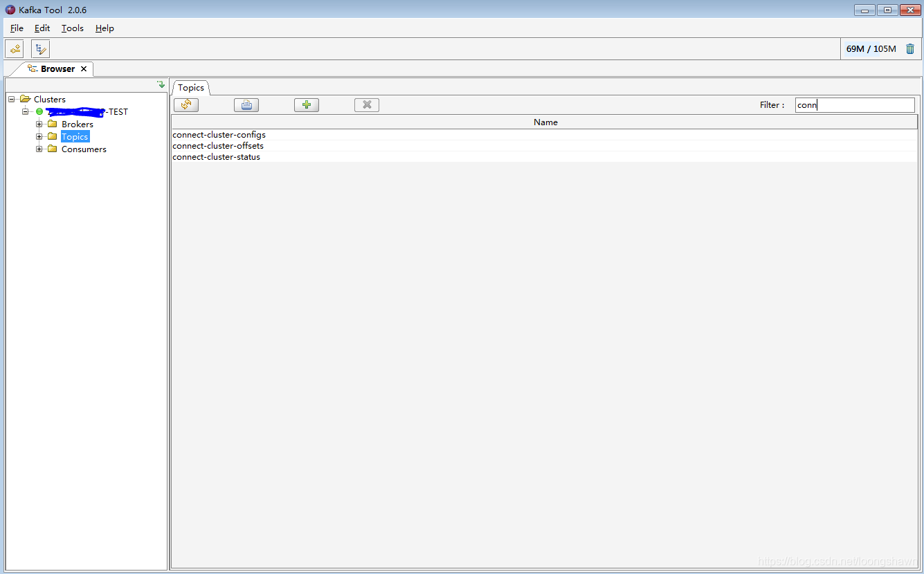This screenshot has height=574, width=924.
Task: Click the green status dot of the TEST cluster
Action: [x=39, y=111]
